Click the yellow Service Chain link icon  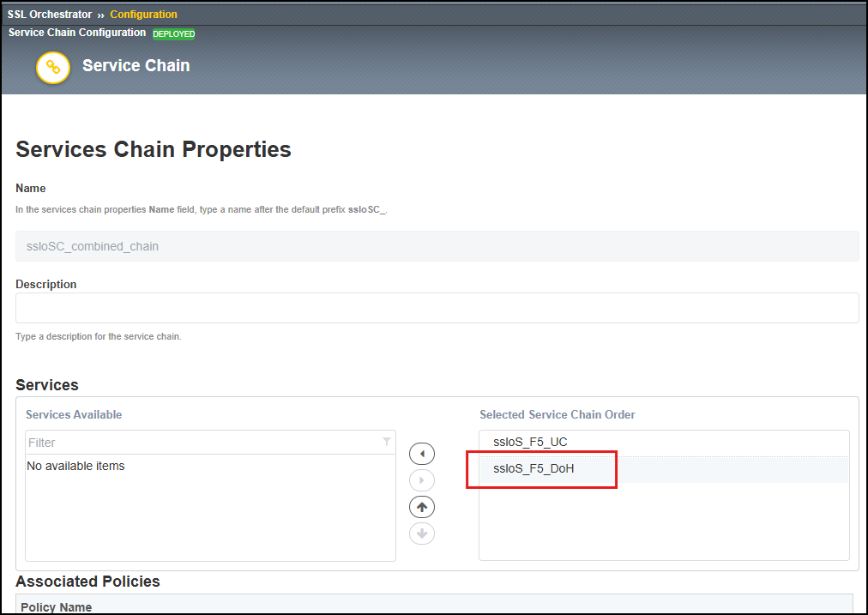53,68
